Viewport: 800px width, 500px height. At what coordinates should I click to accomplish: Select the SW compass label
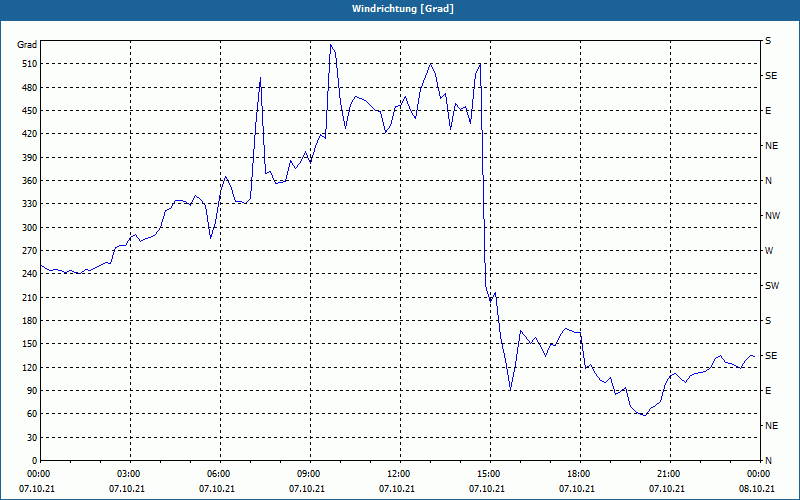772,286
